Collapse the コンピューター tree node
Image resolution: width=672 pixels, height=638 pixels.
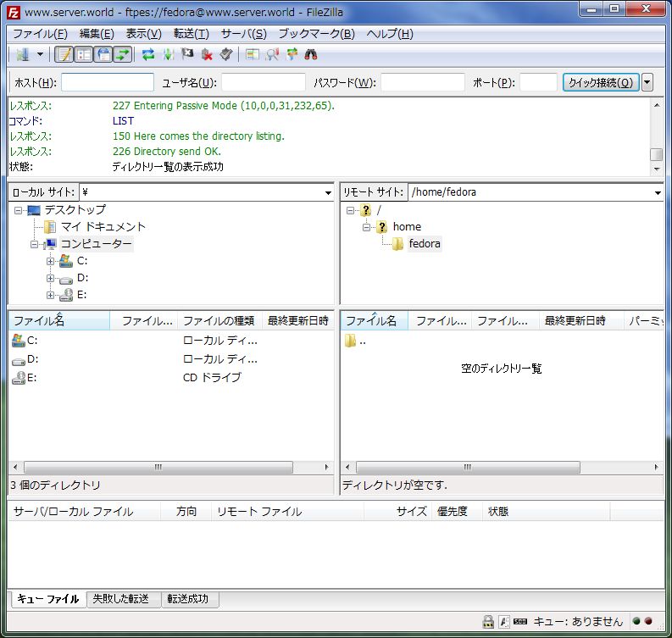click(x=34, y=244)
